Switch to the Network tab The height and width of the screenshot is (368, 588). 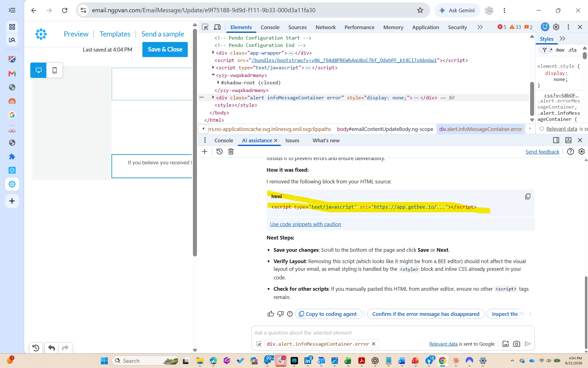[326, 27]
